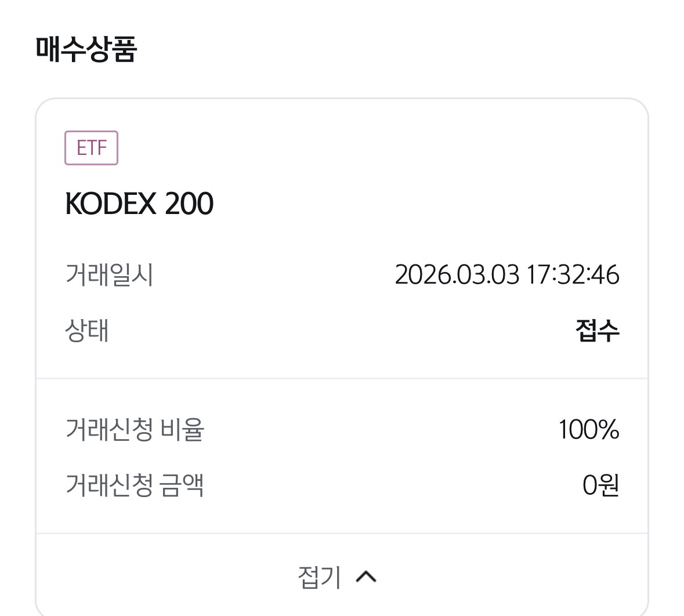Screen dimensions: 684x616
Task: Click the digits 200 in product name
Action: click(189, 204)
